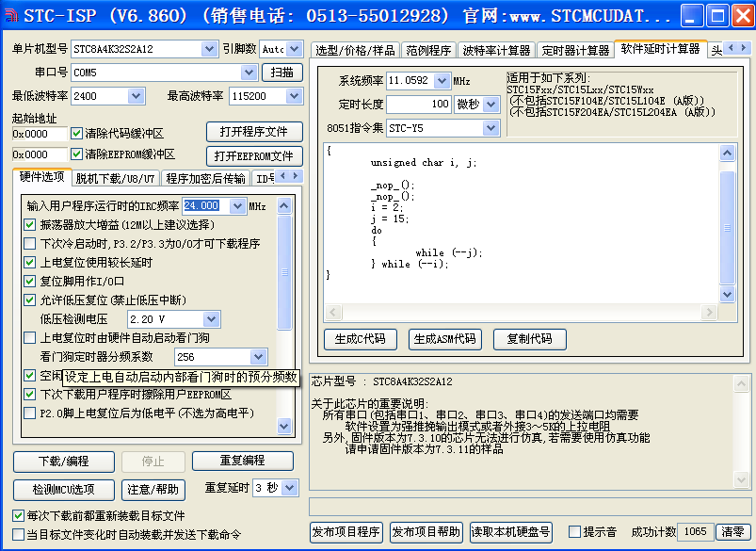Switch to the 波特率计算器 tab
756x551 pixels.
click(x=496, y=50)
